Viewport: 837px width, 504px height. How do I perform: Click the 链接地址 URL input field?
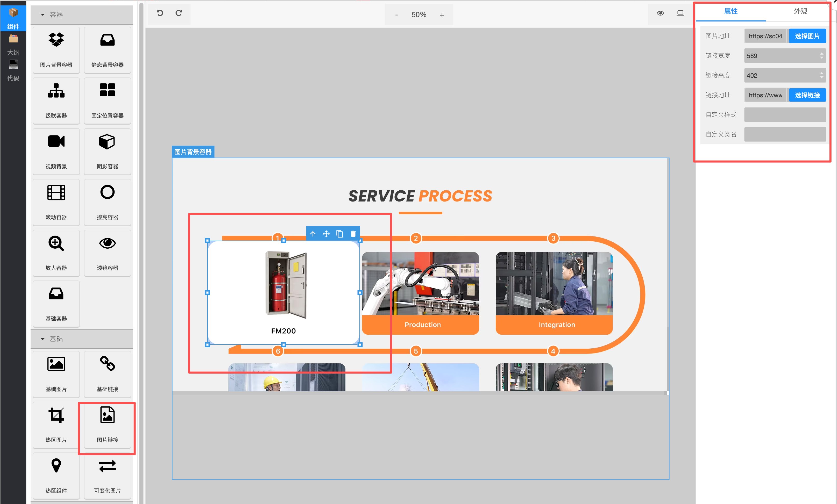(x=765, y=95)
